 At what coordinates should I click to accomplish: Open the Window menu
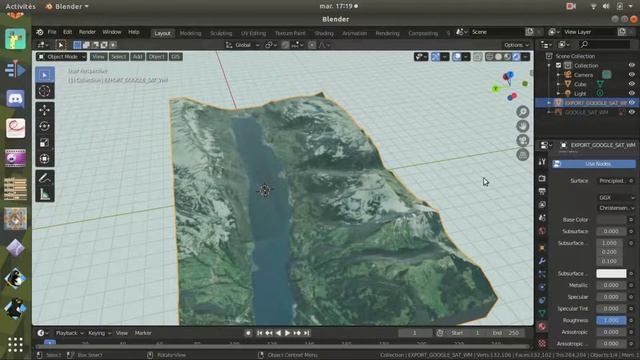click(111, 32)
